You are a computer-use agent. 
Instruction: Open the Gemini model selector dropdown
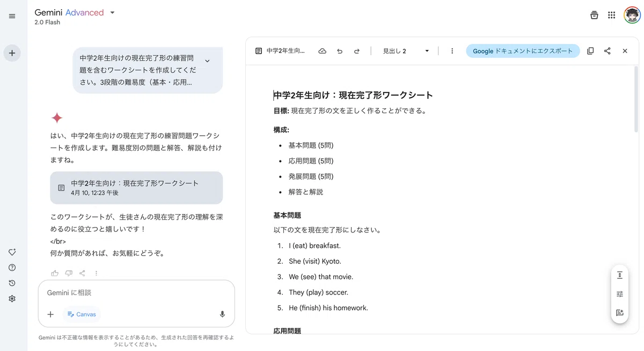(x=75, y=13)
